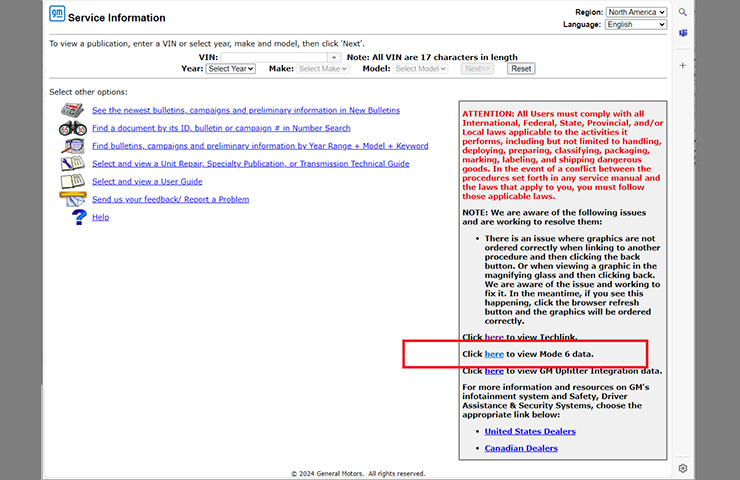Viewport: 740px width, 480px height.
Task: Open the Select and view a User Guide link
Action: (147, 181)
